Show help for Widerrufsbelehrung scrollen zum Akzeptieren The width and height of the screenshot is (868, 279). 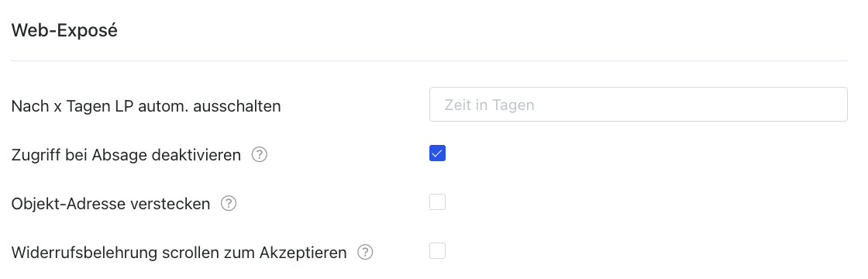[365, 253]
